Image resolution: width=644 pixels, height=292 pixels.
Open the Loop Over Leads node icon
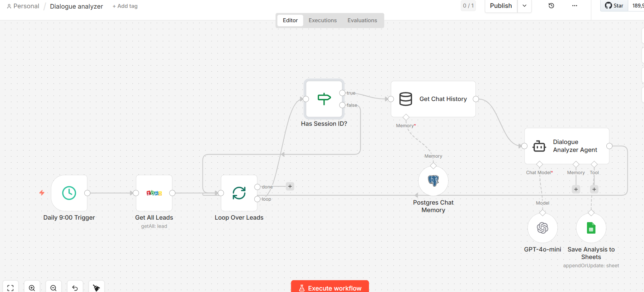(239, 193)
